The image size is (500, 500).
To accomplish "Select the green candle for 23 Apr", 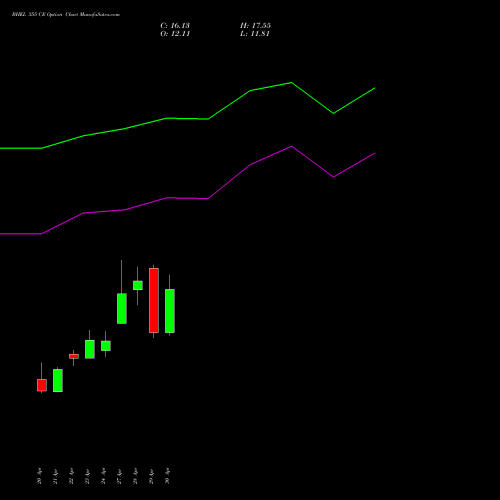I will [90, 349].
